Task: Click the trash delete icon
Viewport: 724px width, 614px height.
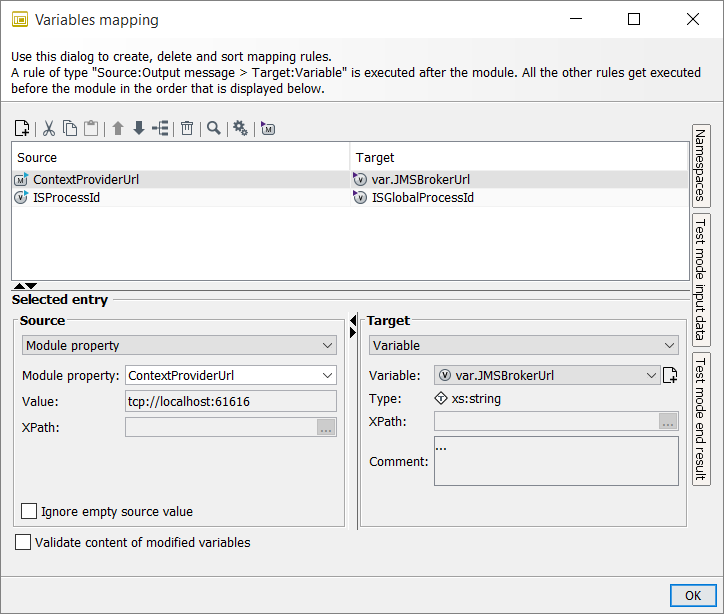Action: click(x=187, y=128)
